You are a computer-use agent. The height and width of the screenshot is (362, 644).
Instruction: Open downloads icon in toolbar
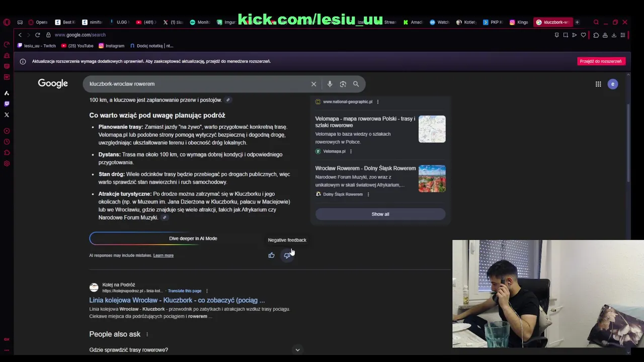614,35
